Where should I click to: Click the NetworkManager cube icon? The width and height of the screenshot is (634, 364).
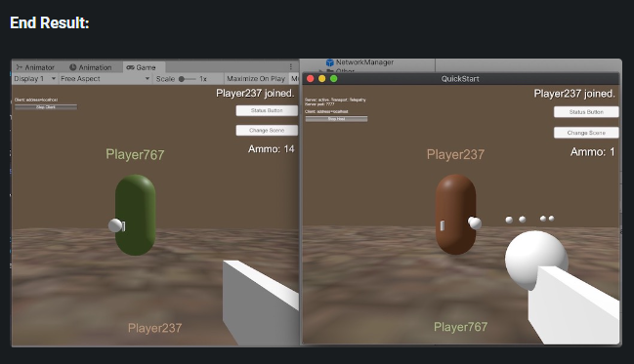(x=330, y=62)
